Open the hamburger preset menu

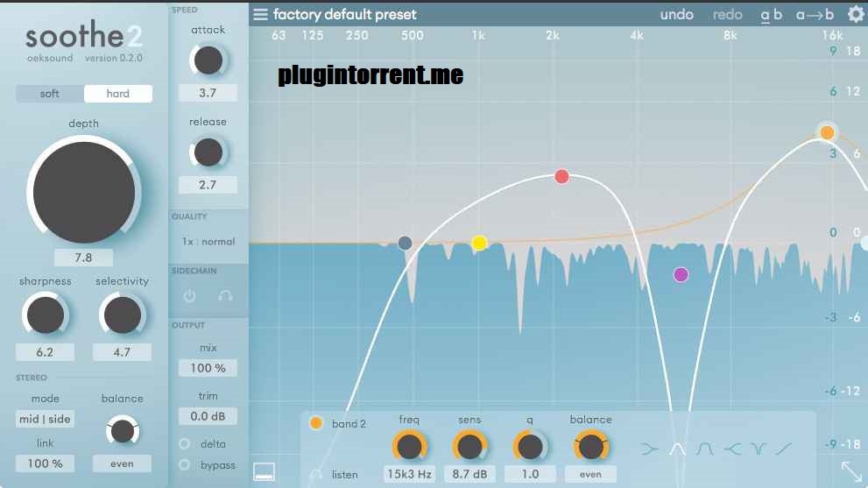pos(260,14)
